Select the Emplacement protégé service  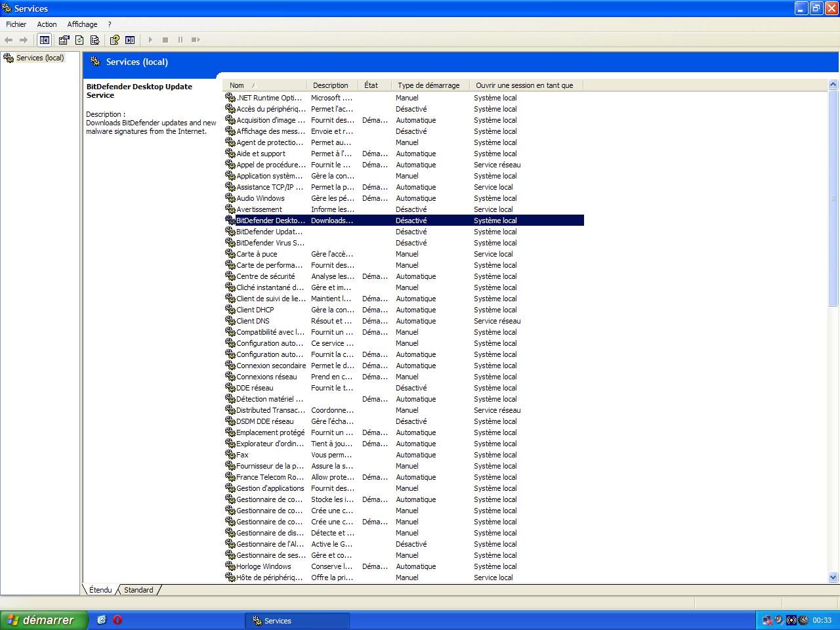click(404, 432)
